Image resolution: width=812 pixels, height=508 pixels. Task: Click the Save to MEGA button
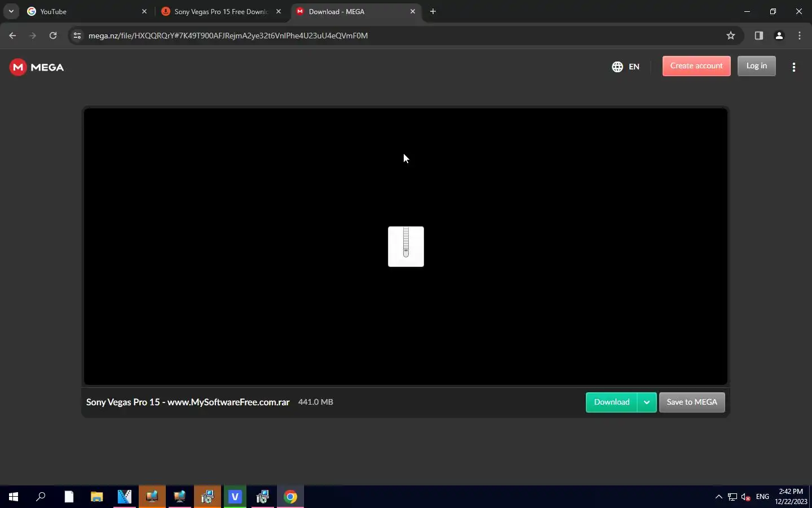tap(692, 402)
